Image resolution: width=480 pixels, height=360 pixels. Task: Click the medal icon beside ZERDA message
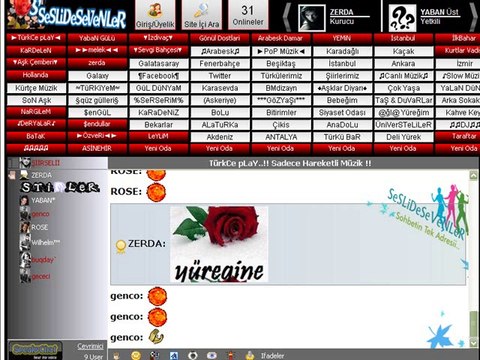121,247
